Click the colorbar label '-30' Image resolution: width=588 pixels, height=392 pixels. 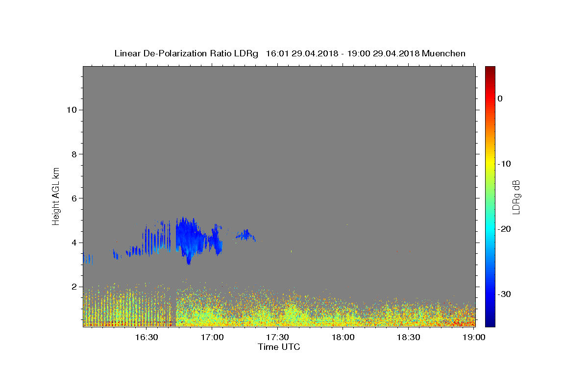504,294
